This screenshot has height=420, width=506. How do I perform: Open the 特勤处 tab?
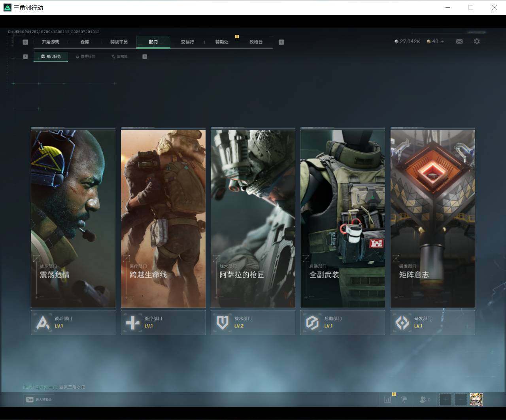click(222, 42)
